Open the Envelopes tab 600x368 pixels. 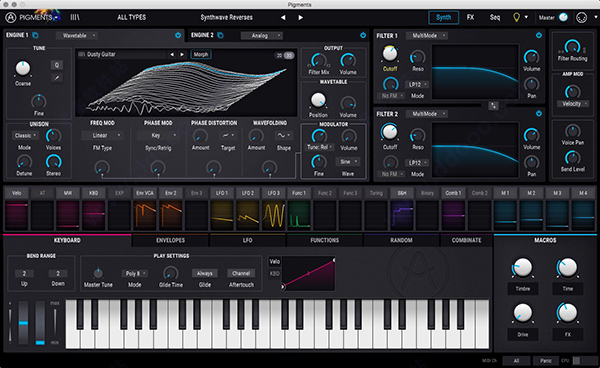pos(171,240)
